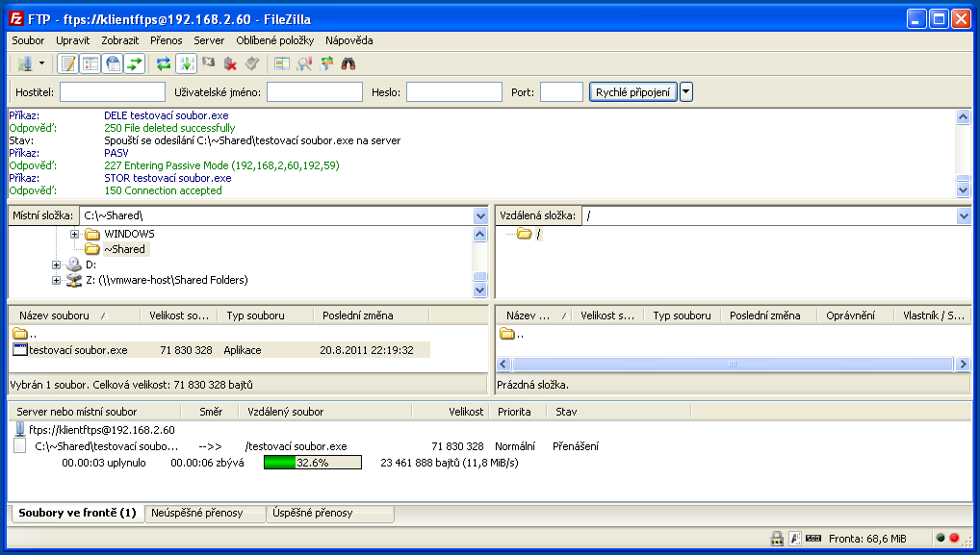Open the Soubor menu

click(x=28, y=40)
